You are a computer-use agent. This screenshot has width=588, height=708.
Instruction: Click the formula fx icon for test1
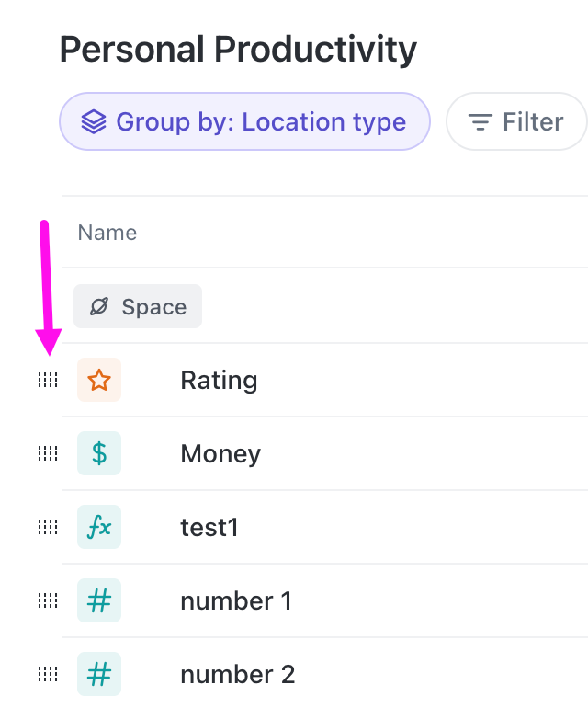tap(99, 527)
